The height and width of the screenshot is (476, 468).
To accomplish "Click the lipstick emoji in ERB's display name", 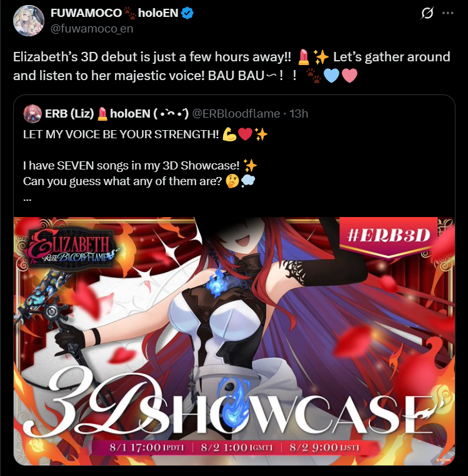I will click(x=102, y=114).
